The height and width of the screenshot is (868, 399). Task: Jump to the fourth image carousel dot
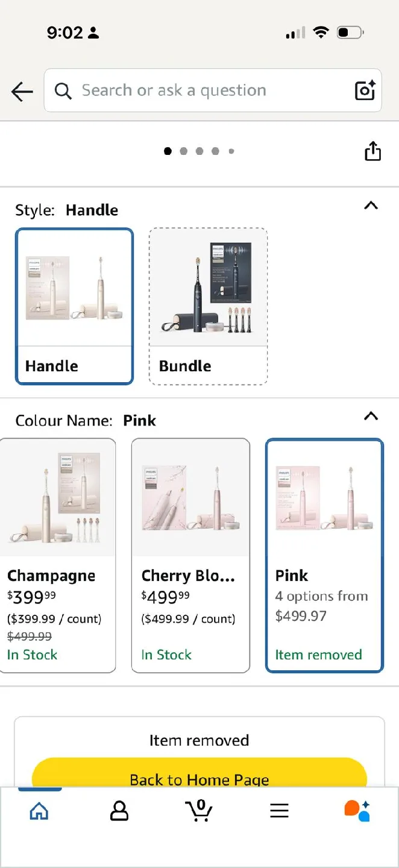pos(215,151)
